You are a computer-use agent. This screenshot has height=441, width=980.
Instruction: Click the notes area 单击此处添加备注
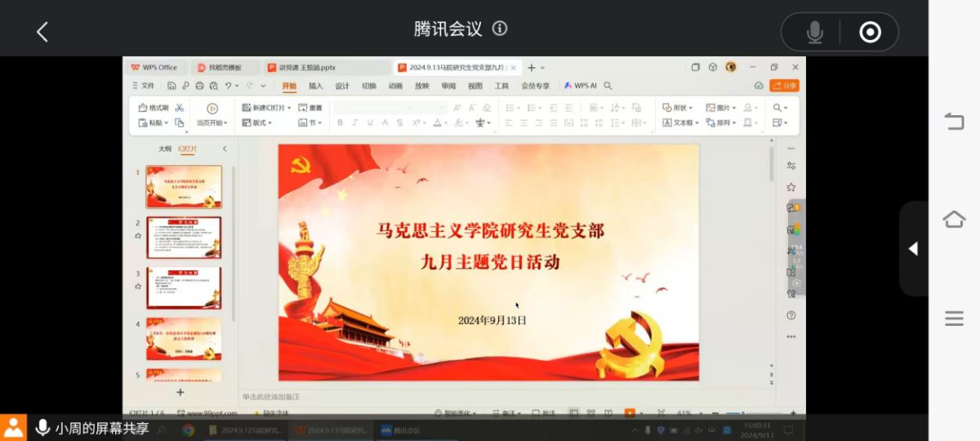[x=271, y=397]
